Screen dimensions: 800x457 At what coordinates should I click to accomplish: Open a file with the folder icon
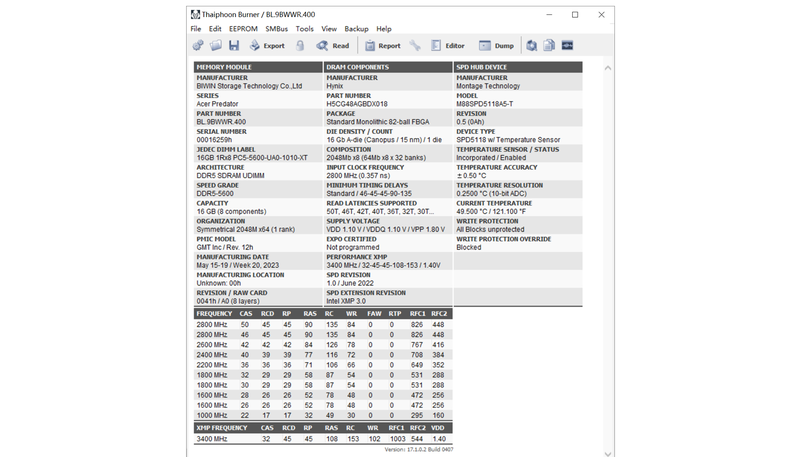[216, 45]
